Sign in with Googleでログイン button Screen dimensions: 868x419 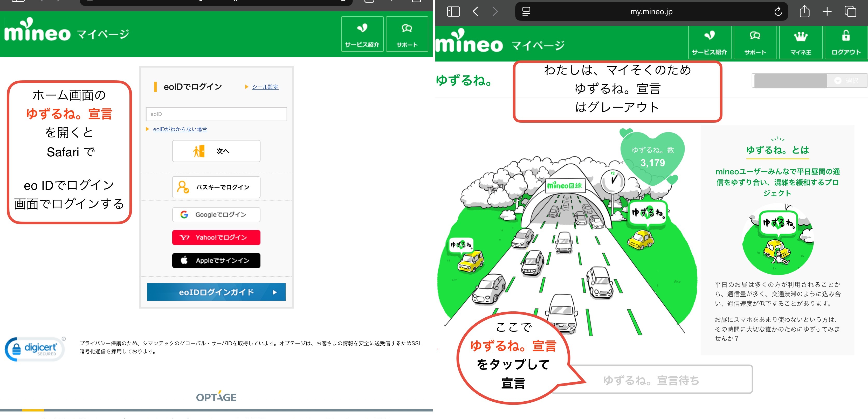(216, 214)
